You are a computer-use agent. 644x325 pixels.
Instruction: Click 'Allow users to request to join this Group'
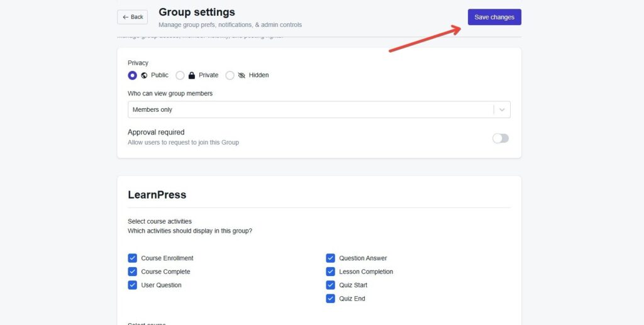point(183,143)
